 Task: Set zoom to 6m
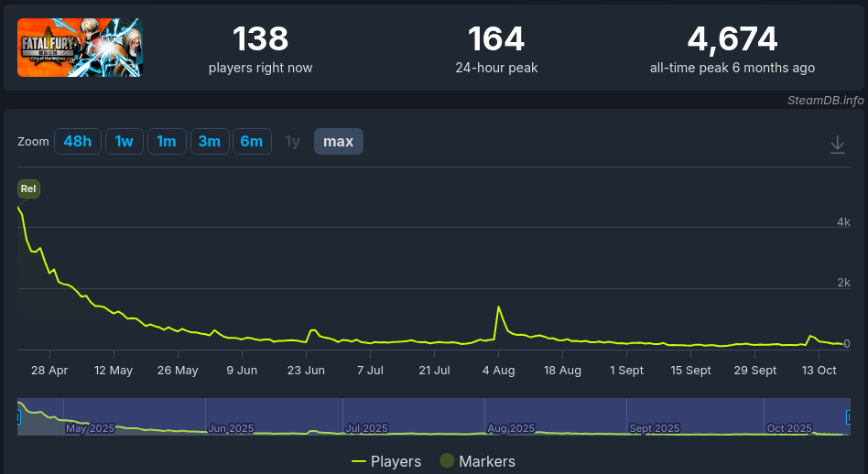pyautogui.click(x=252, y=141)
